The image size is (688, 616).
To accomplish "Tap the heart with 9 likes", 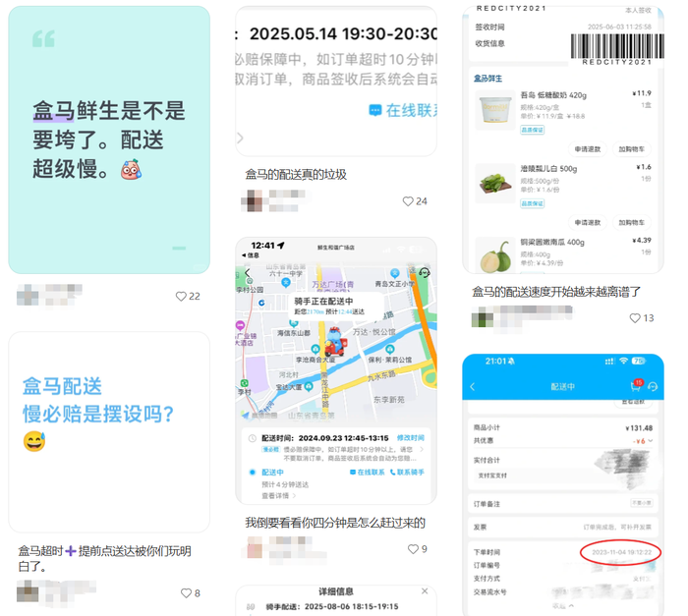I will click(x=414, y=549).
